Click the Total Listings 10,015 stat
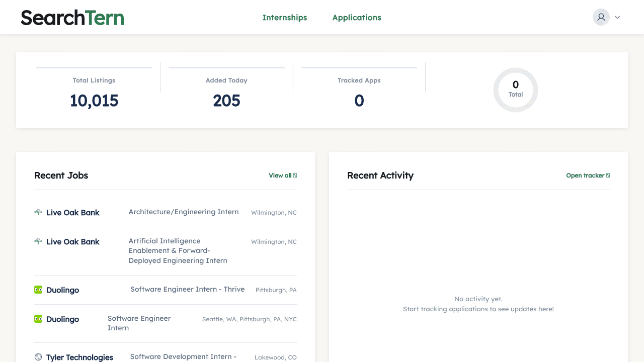The height and width of the screenshot is (362, 644). (94, 94)
